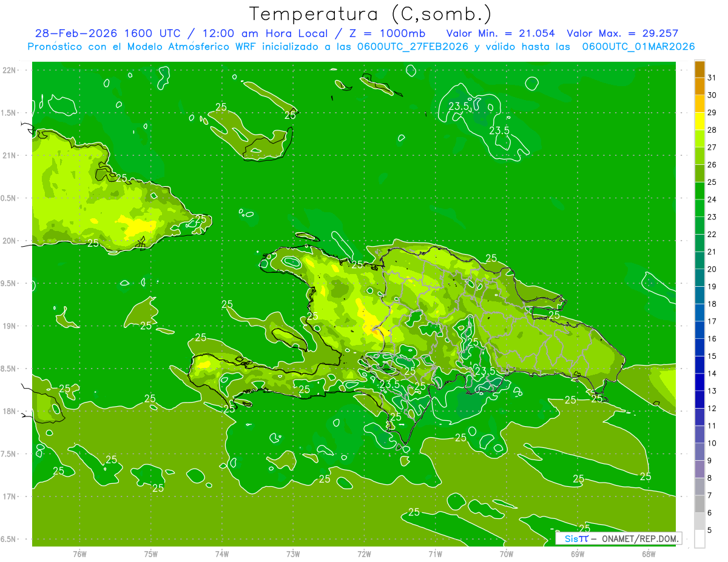
Task: Click legend scale label "20"
Action: (x=712, y=269)
